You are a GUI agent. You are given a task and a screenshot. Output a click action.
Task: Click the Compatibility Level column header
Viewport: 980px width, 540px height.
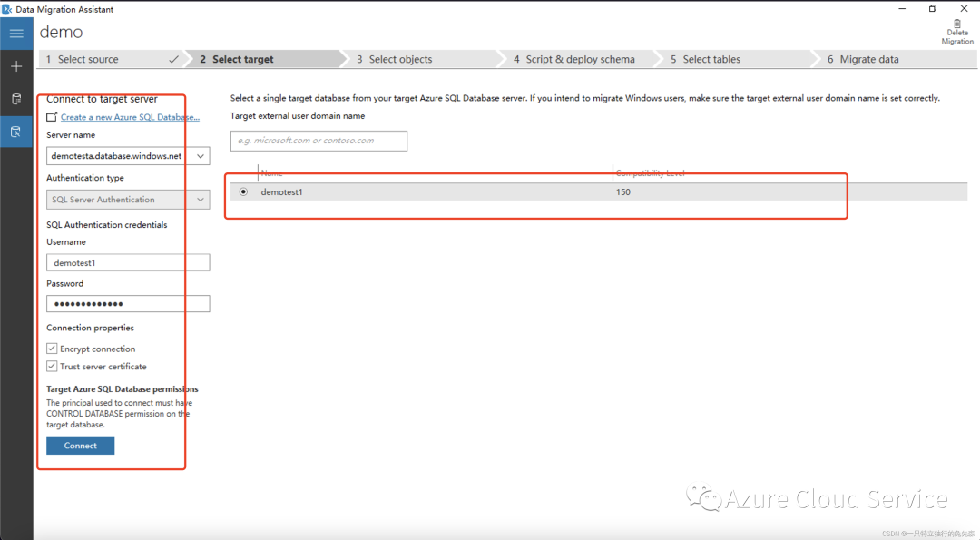(650, 173)
